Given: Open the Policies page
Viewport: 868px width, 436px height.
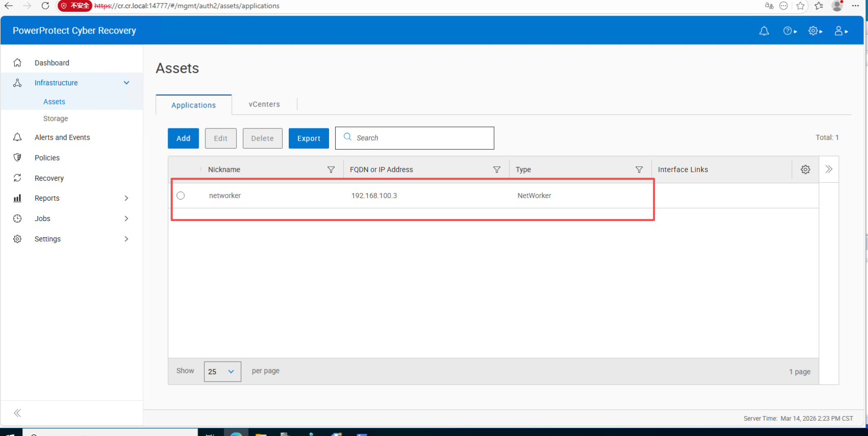Looking at the screenshot, I should [47, 158].
